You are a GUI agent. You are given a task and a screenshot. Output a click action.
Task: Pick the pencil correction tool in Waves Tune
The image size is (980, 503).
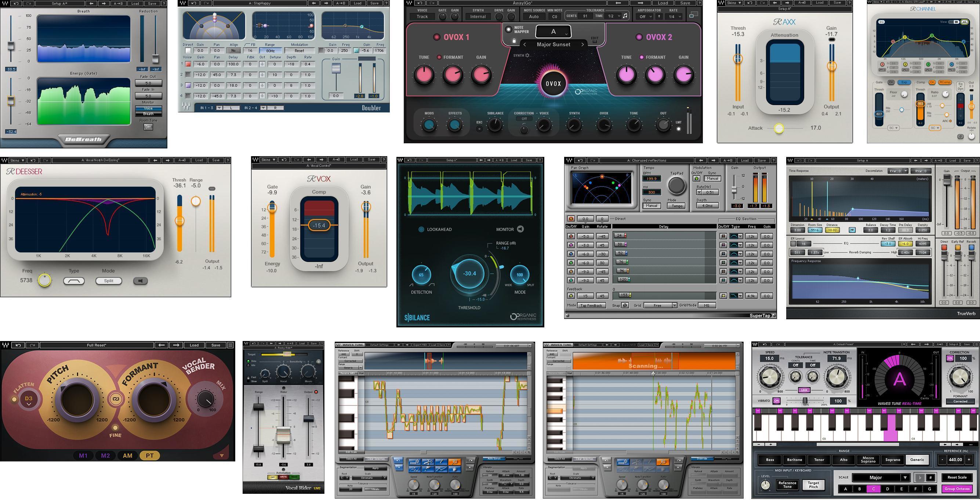[428, 470]
